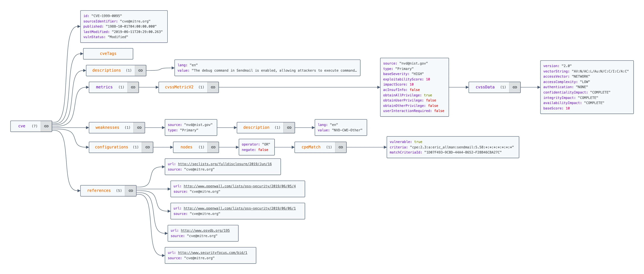Click the lastModified timestamp value
Image resolution: width=644 pixels, height=274 pixels.
(x=137, y=32)
